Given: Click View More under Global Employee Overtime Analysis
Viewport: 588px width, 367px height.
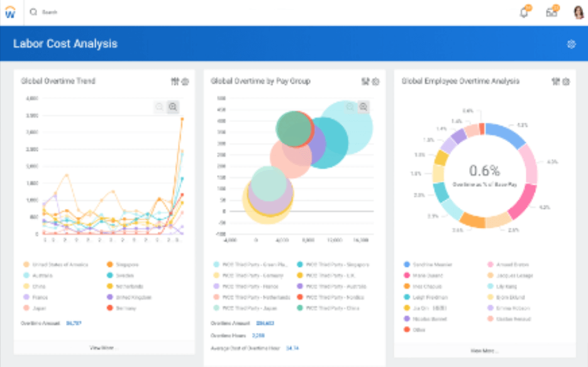Looking at the screenshot, I should (x=484, y=350).
